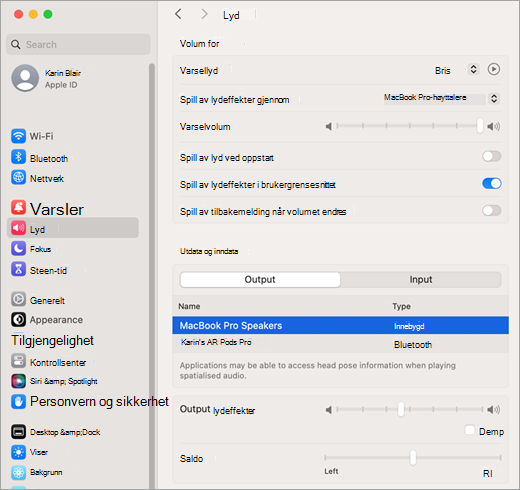Click the Saldo balance slider knob
520x490 pixels.
pos(413,458)
